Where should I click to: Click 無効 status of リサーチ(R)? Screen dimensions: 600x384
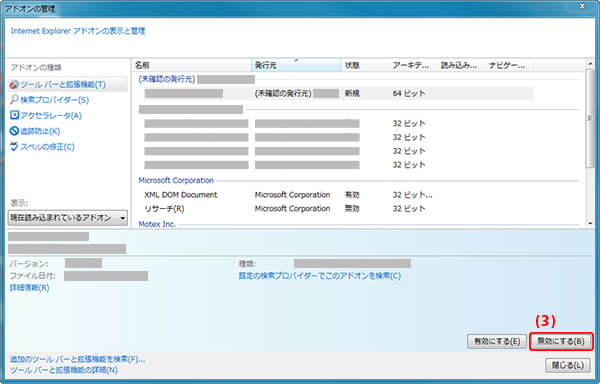click(352, 208)
